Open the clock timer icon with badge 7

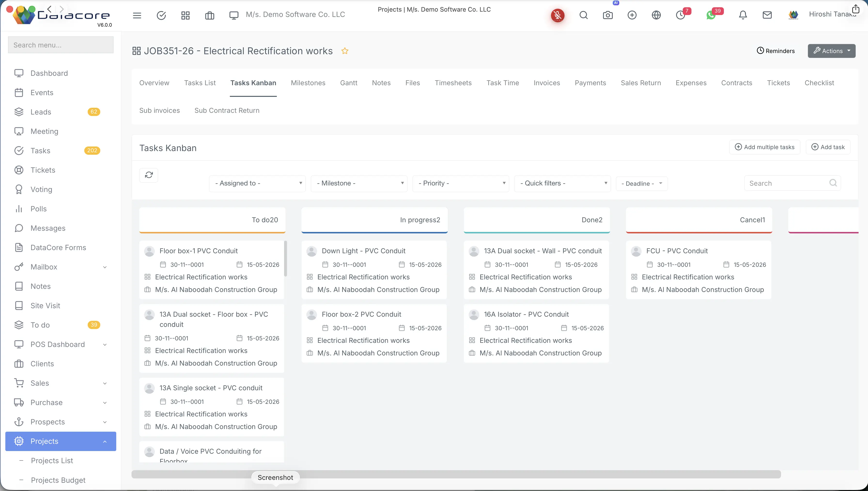coord(681,15)
